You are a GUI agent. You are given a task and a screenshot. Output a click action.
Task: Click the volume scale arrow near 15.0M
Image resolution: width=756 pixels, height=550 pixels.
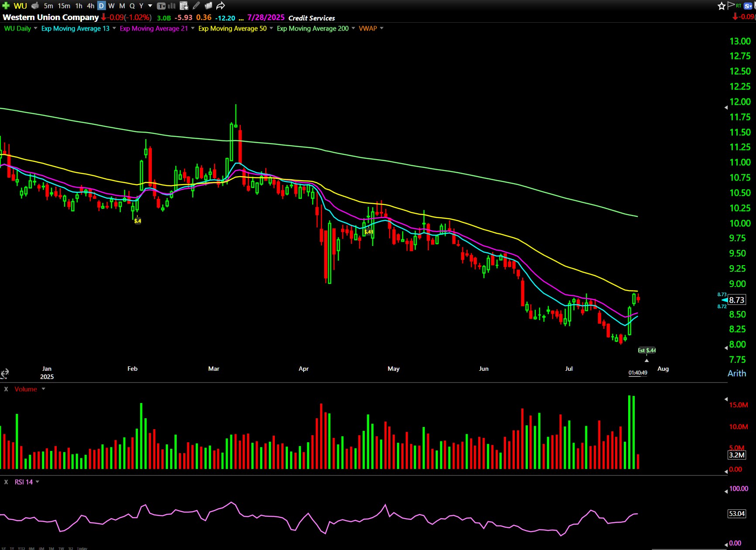[x=726, y=399]
